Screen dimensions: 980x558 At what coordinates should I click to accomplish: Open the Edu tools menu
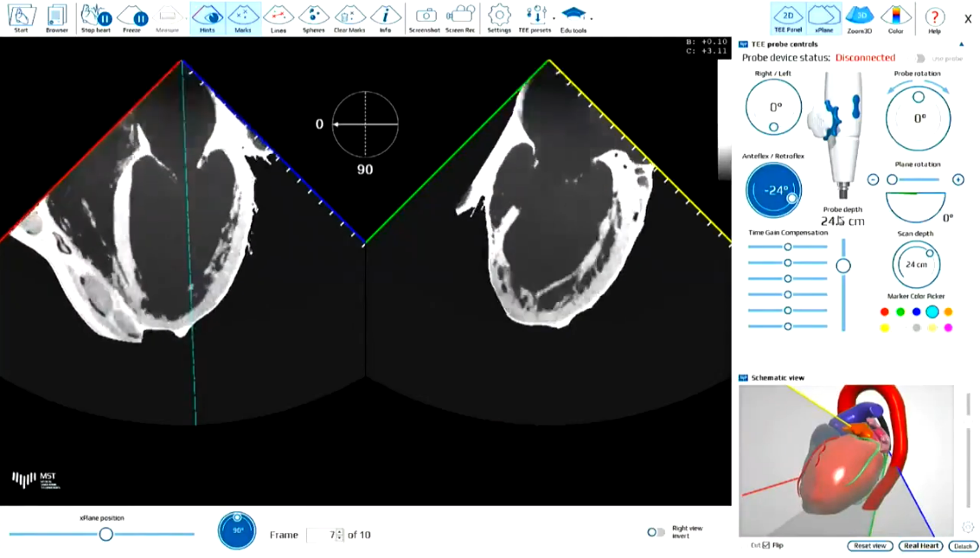572,16
